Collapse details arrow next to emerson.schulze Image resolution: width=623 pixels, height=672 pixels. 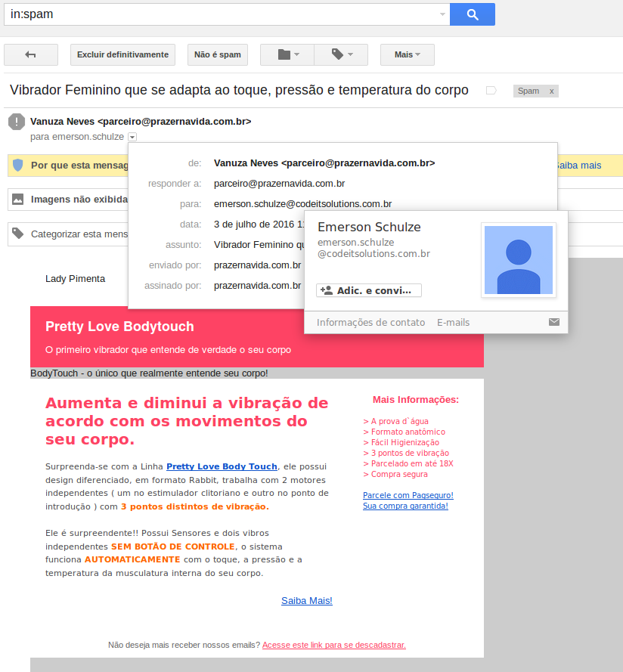(x=132, y=137)
